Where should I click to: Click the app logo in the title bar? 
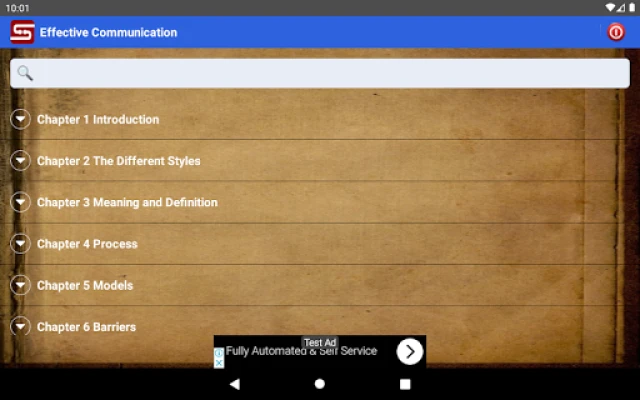point(22,32)
